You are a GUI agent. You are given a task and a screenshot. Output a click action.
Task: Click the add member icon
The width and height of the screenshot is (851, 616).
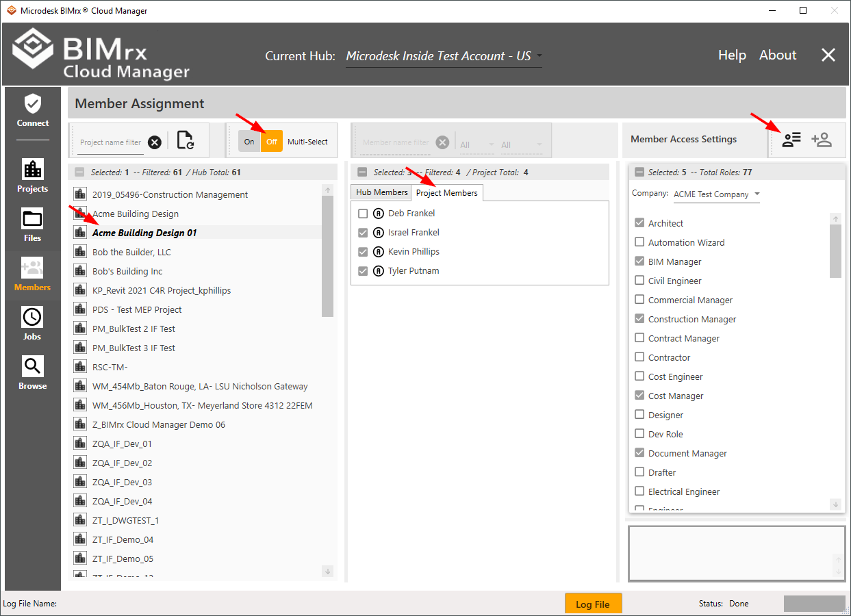pos(822,140)
